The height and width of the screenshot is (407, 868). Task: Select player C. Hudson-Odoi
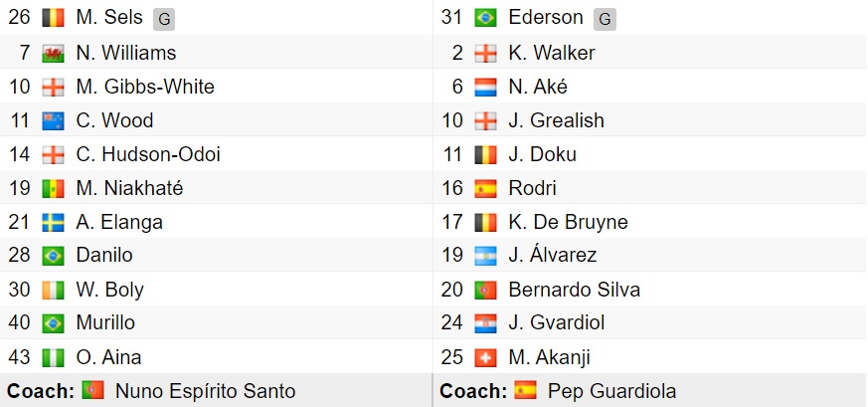tap(148, 154)
